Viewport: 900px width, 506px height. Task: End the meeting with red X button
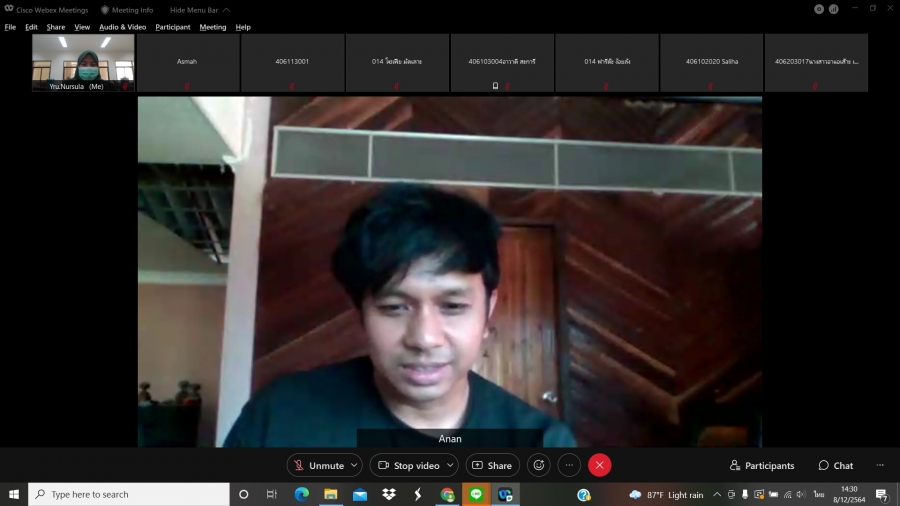(x=599, y=465)
